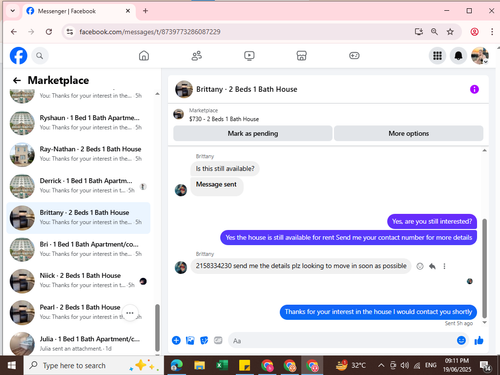Image resolution: width=500 pixels, height=375 pixels.
Task: Open the Facebook search icon
Action: click(x=40, y=56)
